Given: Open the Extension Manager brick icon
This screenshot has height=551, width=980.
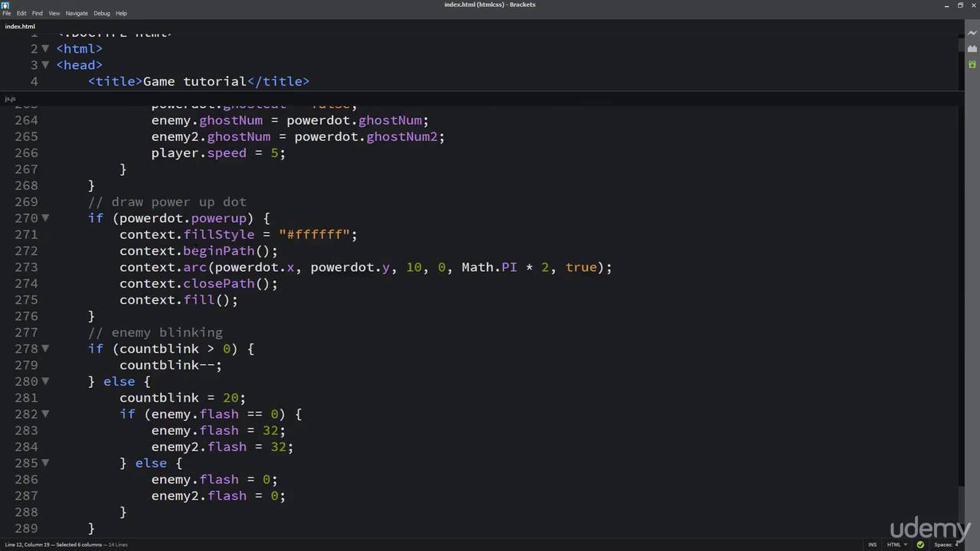Looking at the screenshot, I should pos(972,49).
